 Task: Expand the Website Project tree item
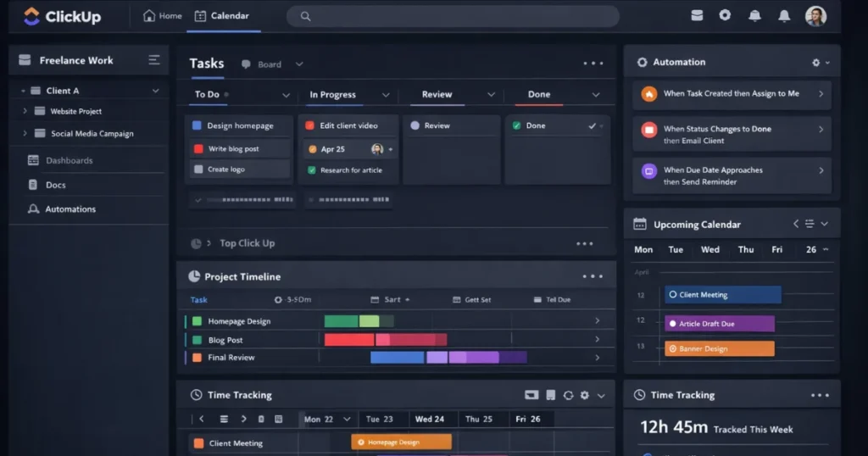tap(25, 111)
